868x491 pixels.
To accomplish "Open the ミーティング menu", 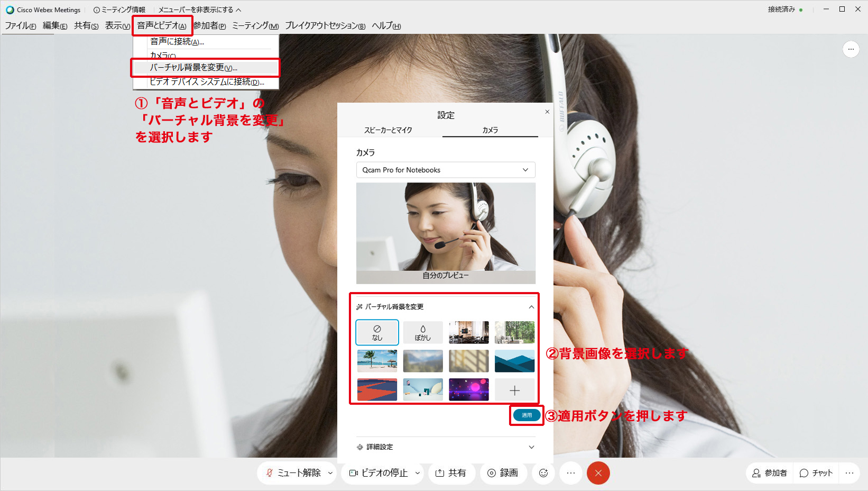I will click(x=255, y=26).
